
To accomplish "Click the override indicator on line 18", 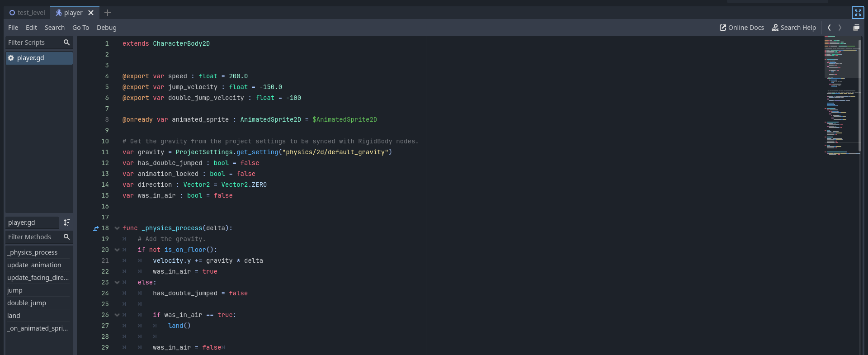I will (96, 228).
